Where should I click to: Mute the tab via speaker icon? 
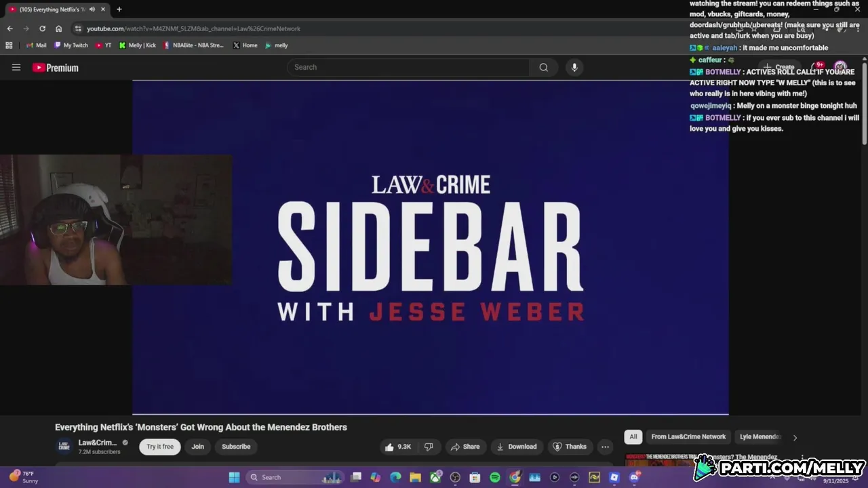[92, 9]
